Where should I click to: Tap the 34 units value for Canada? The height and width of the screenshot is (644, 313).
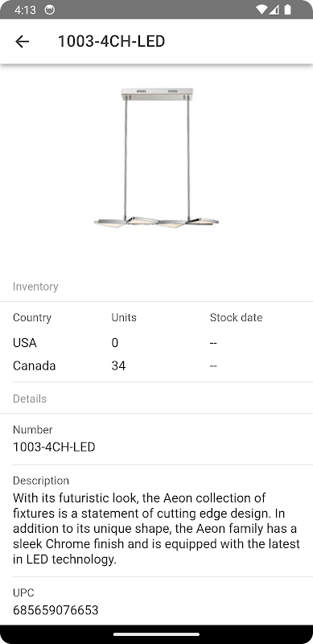click(118, 365)
